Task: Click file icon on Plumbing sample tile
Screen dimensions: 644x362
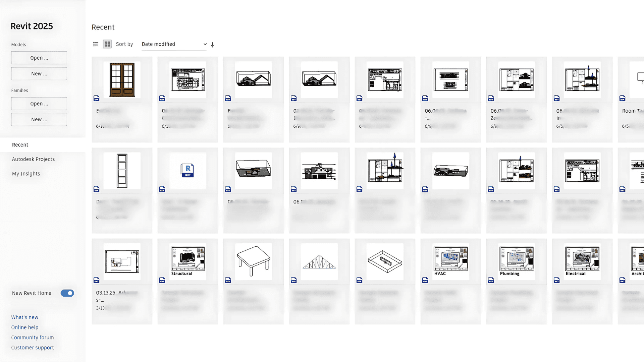Action: [x=491, y=280]
